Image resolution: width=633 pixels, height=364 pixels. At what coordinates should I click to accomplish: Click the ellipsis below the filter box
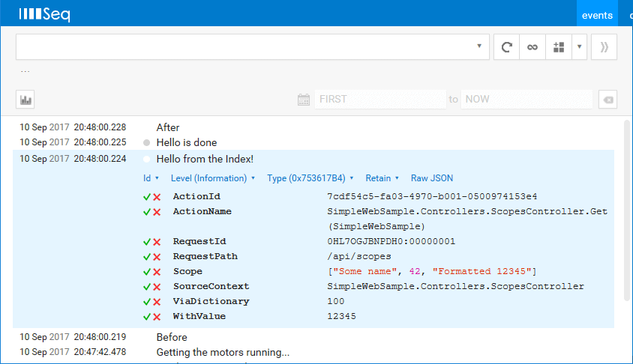25,71
